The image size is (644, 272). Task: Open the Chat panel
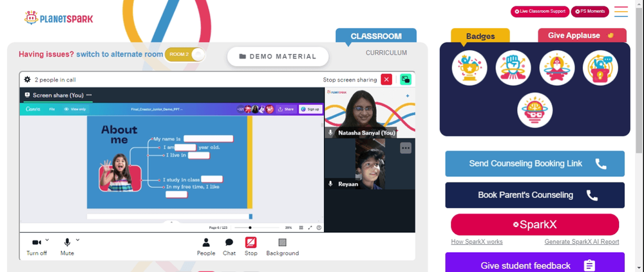click(x=229, y=247)
